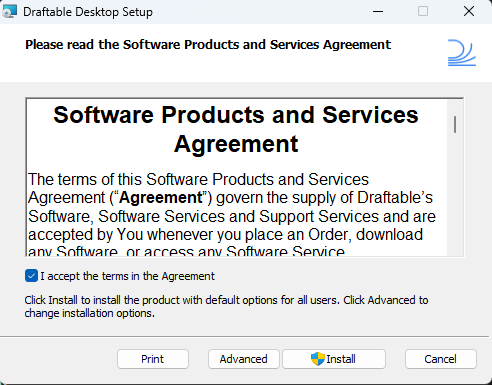492x385 pixels.
Task: Close the setup window with the X
Action: [469, 11]
